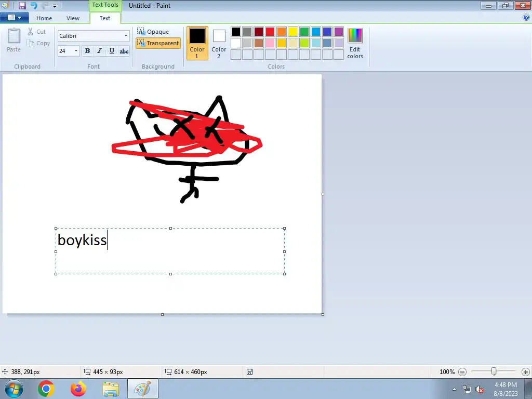Pick the dark gray color swatch
The height and width of the screenshot is (399, 532).
(x=247, y=32)
